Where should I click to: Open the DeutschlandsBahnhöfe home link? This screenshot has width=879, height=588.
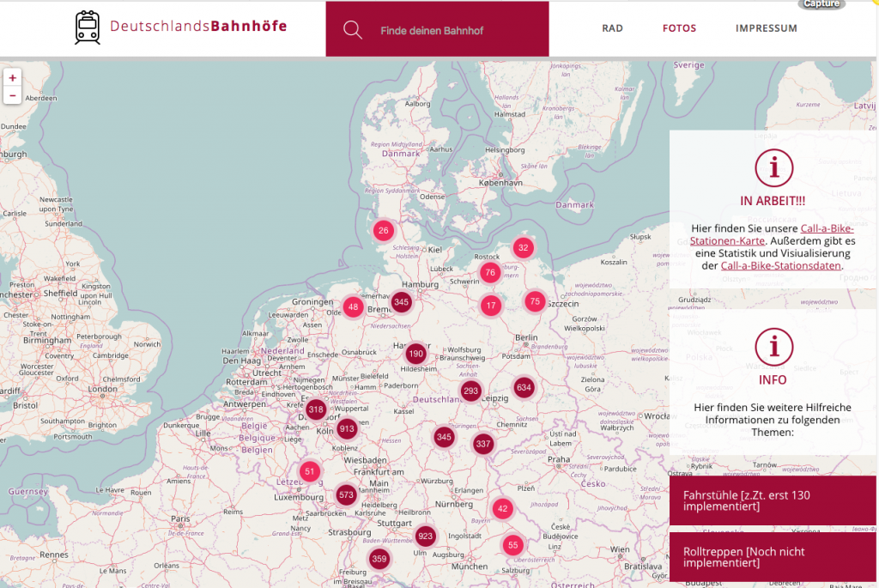pos(198,27)
